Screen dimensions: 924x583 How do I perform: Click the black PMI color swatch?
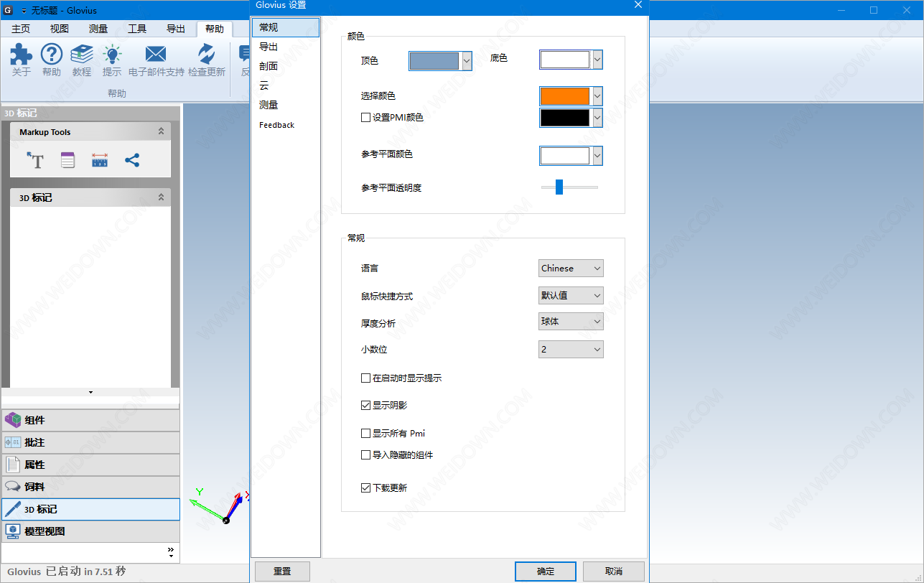[565, 118]
